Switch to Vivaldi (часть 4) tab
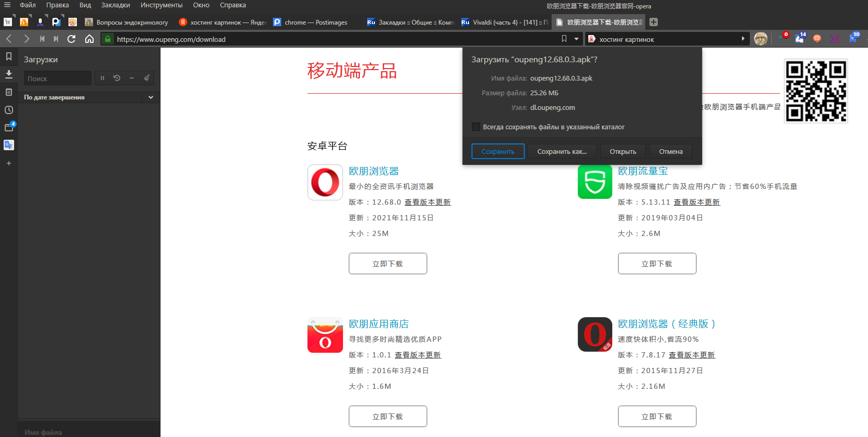The image size is (868, 437). click(504, 22)
